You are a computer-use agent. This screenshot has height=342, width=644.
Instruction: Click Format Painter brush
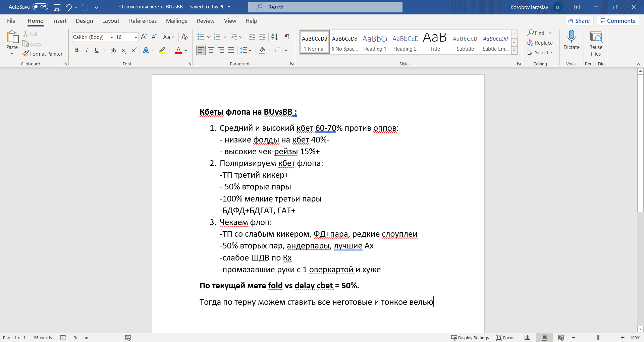pyautogui.click(x=43, y=54)
